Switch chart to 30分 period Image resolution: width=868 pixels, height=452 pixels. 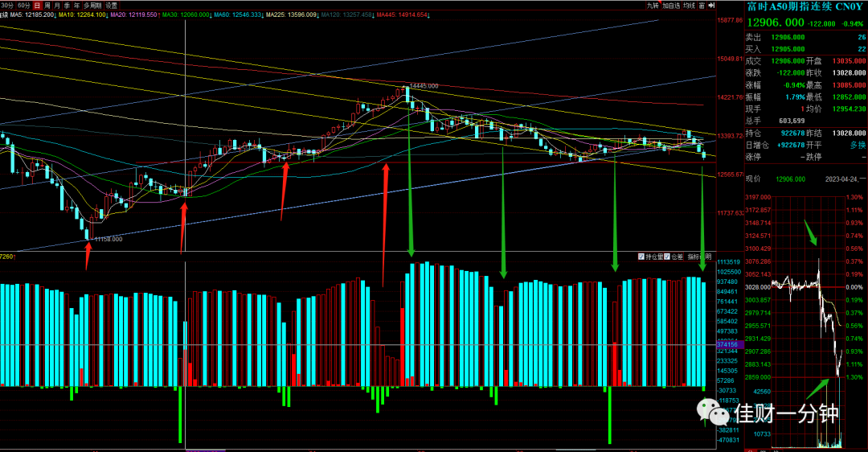(x=8, y=6)
